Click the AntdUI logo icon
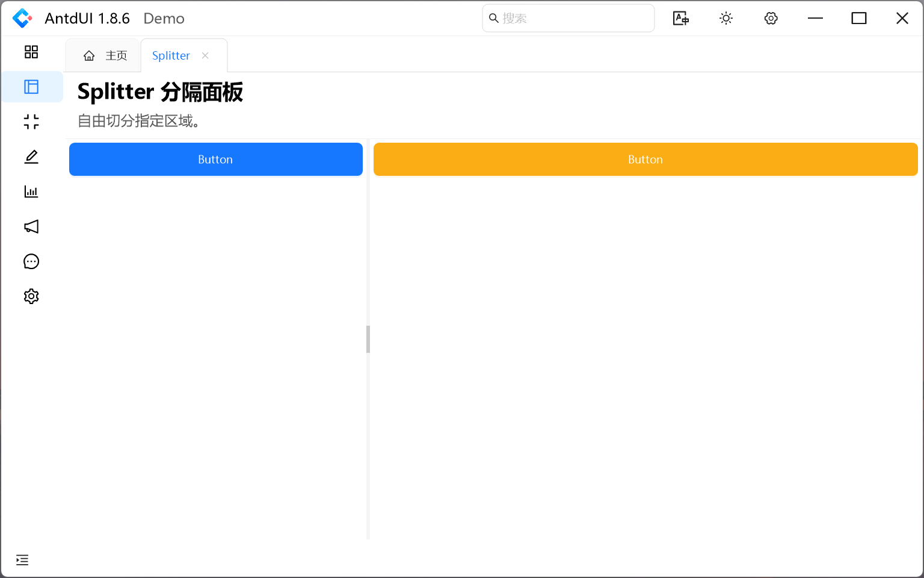The height and width of the screenshot is (578, 924). [x=22, y=18]
